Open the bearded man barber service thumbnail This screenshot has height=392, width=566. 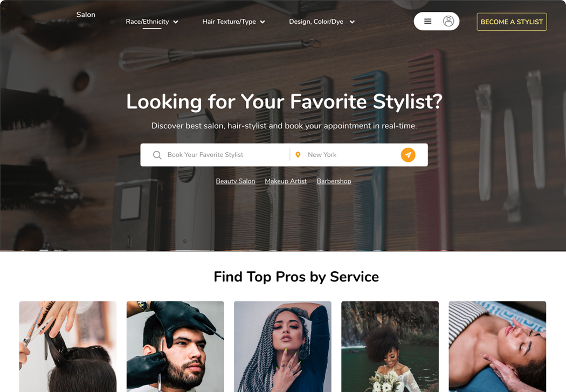pos(175,347)
